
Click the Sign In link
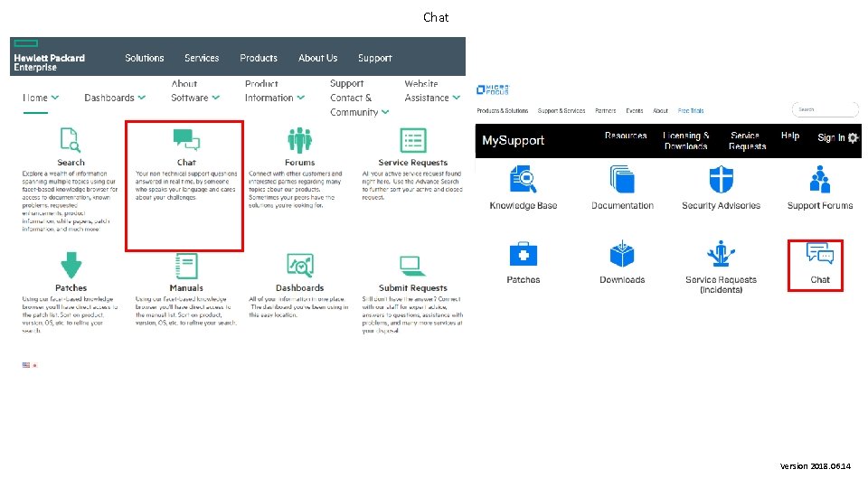click(831, 137)
